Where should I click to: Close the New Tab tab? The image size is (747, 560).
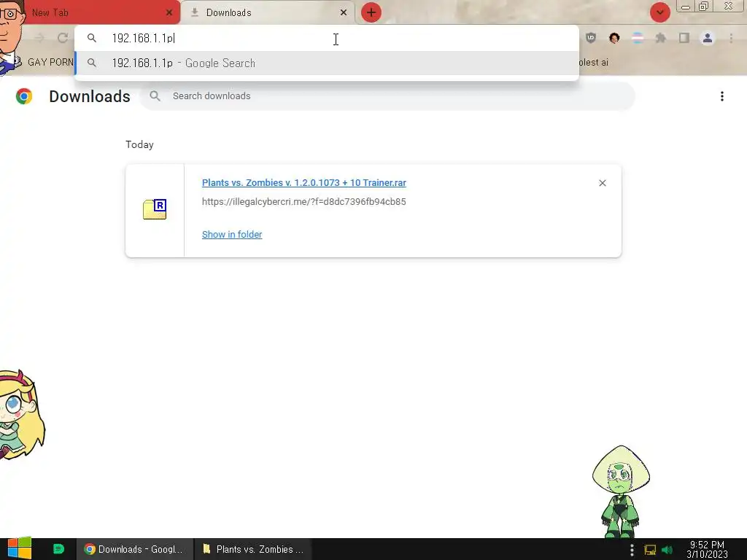(169, 13)
